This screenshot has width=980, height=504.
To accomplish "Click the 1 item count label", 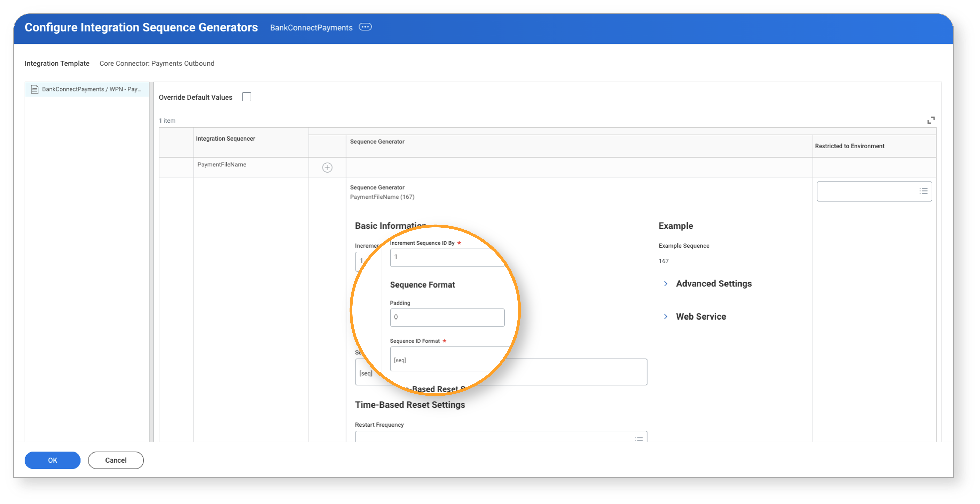I will pyautogui.click(x=167, y=121).
